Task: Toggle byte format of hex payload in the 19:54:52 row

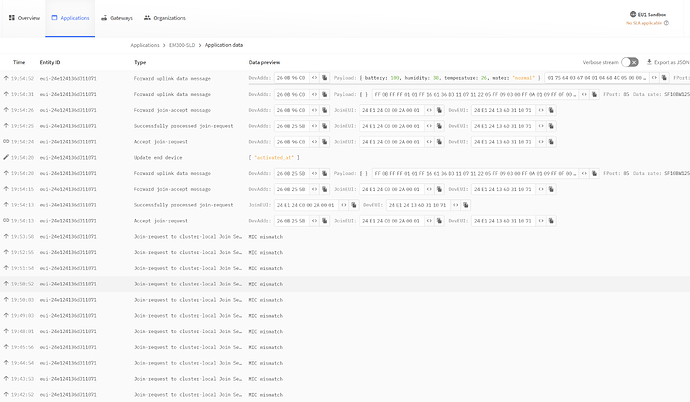Action: click(654, 78)
